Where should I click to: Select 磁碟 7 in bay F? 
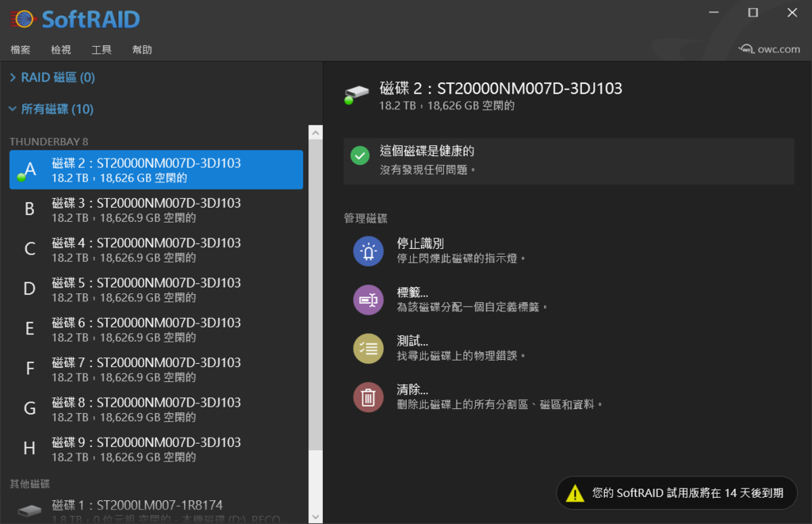point(156,369)
